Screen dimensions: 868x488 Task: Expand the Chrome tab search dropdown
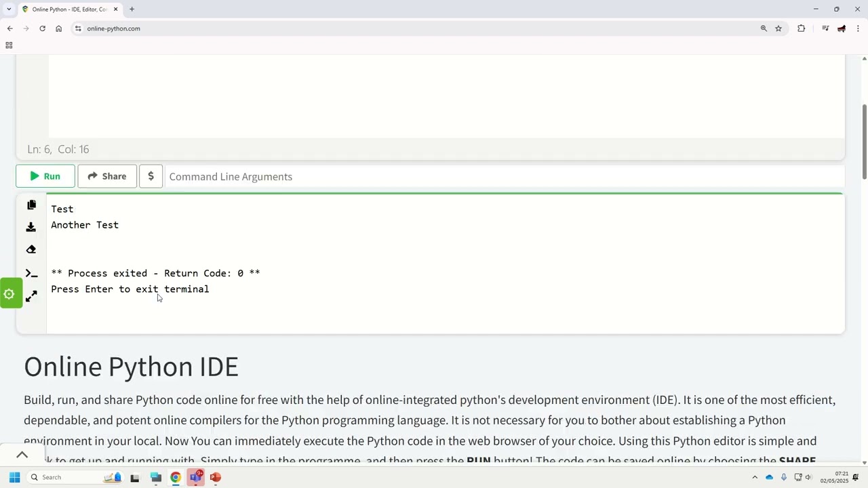click(x=9, y=9)
